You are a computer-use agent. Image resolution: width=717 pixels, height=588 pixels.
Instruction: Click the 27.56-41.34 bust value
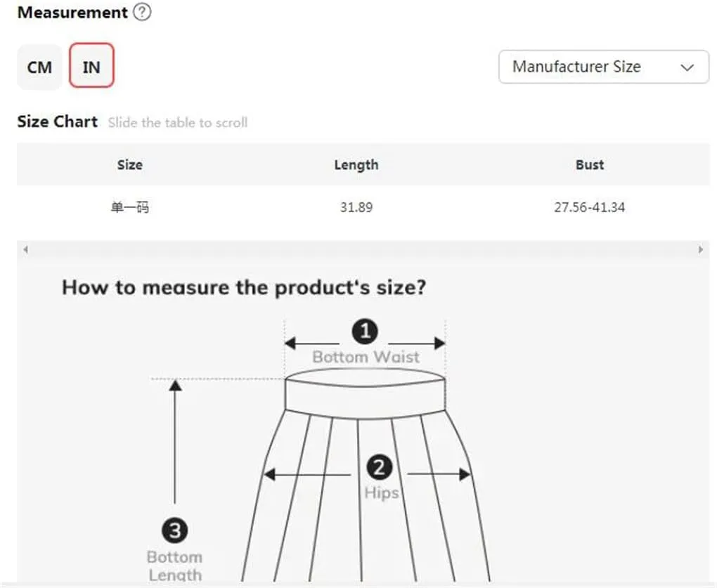point(590,207)
